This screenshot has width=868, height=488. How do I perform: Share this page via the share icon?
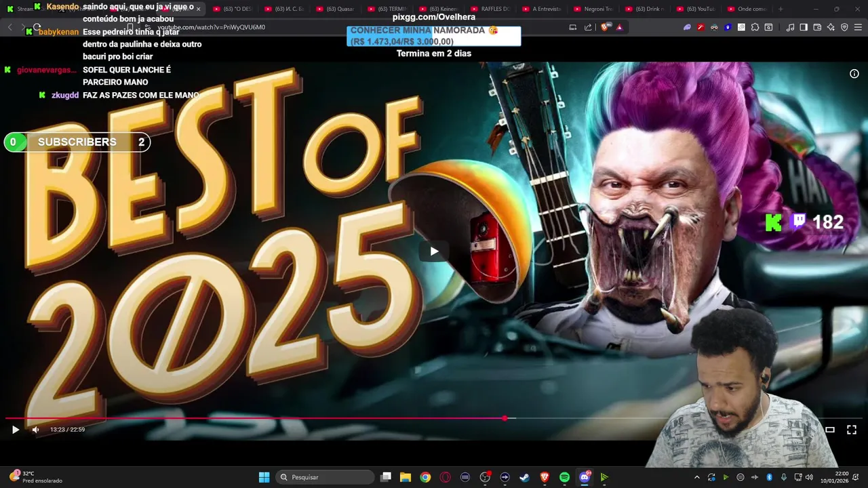point(588,27)
